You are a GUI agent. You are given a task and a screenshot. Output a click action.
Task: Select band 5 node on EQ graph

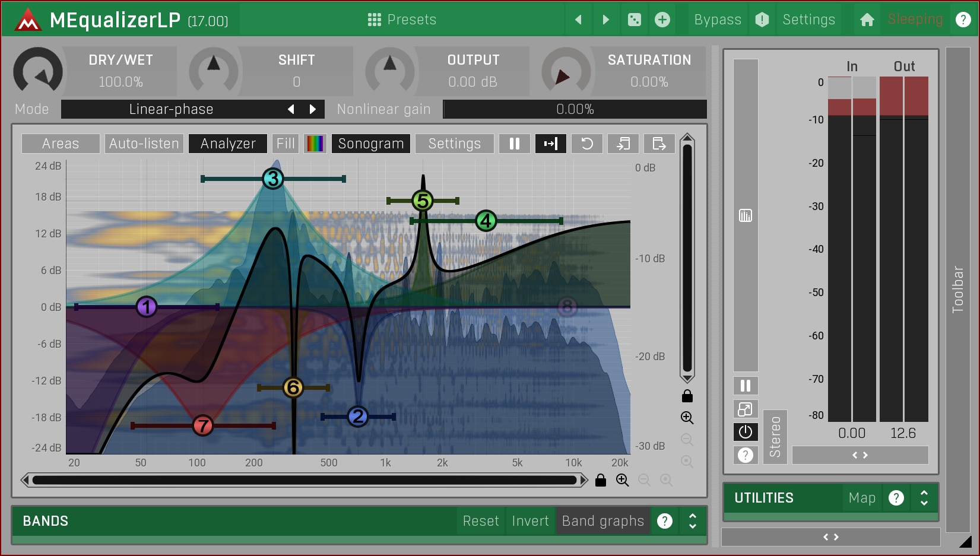(423, 201)
